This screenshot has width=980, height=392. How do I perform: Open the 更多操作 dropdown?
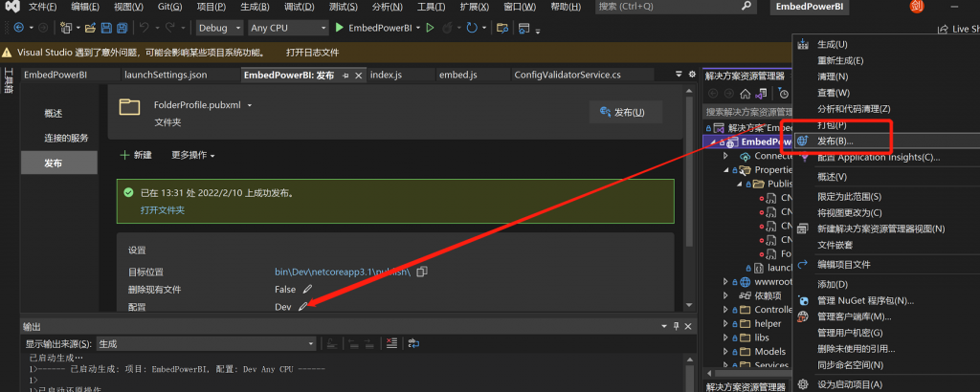193,155
